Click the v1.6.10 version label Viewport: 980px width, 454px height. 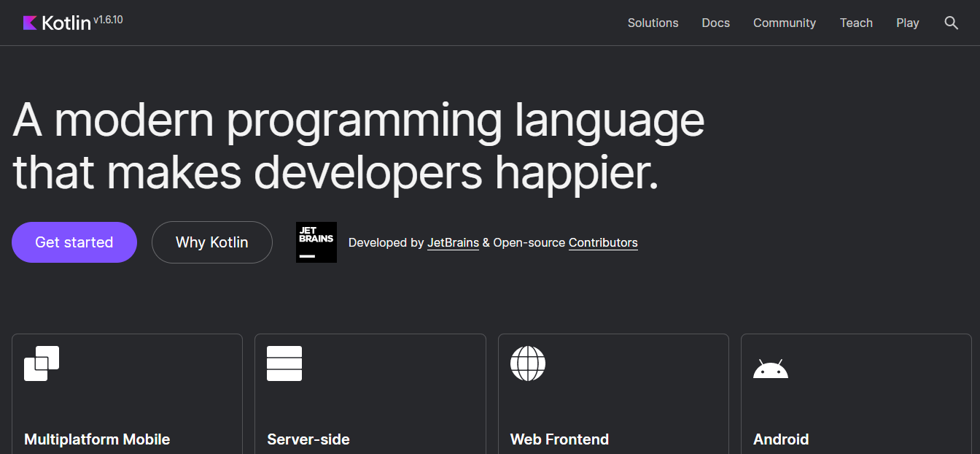[x=107, y=18]
